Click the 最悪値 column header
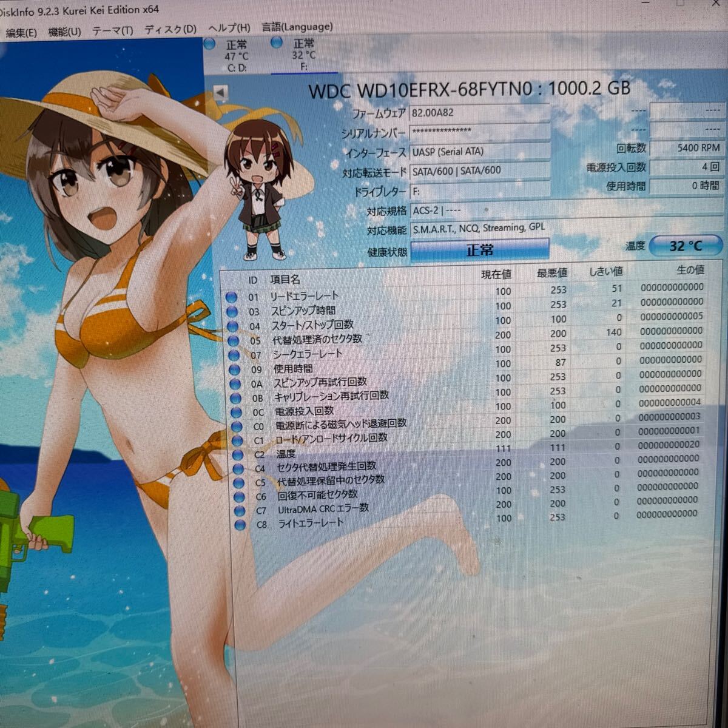Viewport: 728px width, 728px height. [x=551, y=274]
